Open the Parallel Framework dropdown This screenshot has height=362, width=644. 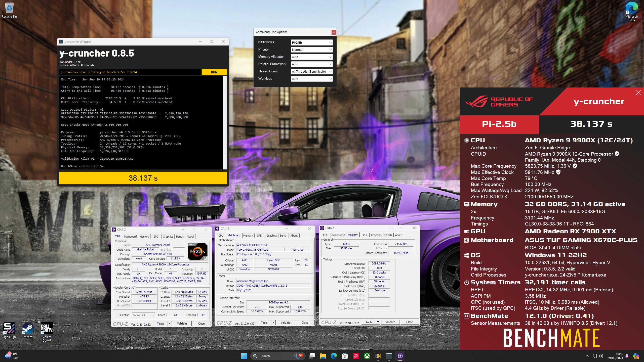tap(312, 64)
